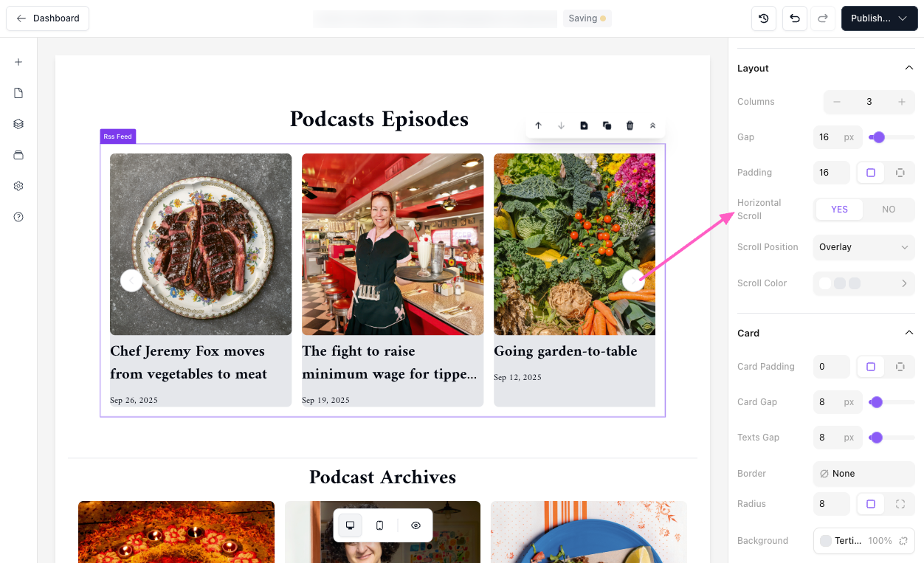Viewport: 924px width, 563px height.
Task: Set Horizontal Scroll to YES
Action: click(839, 210)
